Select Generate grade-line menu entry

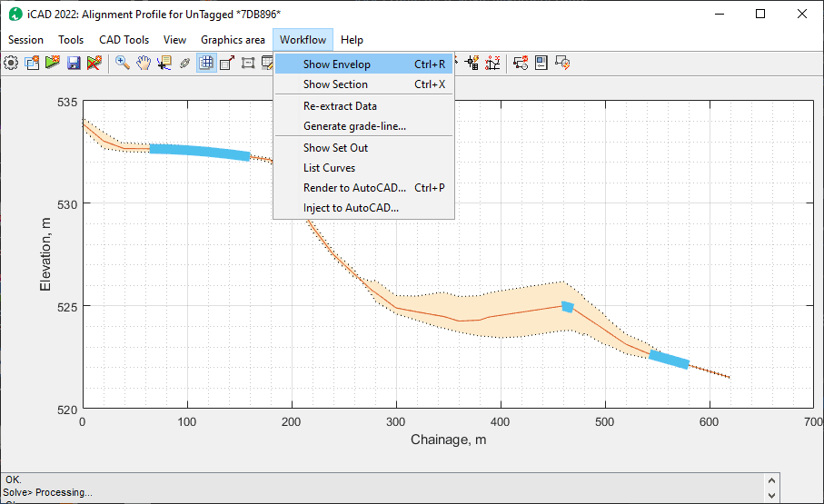pos(354,126)
